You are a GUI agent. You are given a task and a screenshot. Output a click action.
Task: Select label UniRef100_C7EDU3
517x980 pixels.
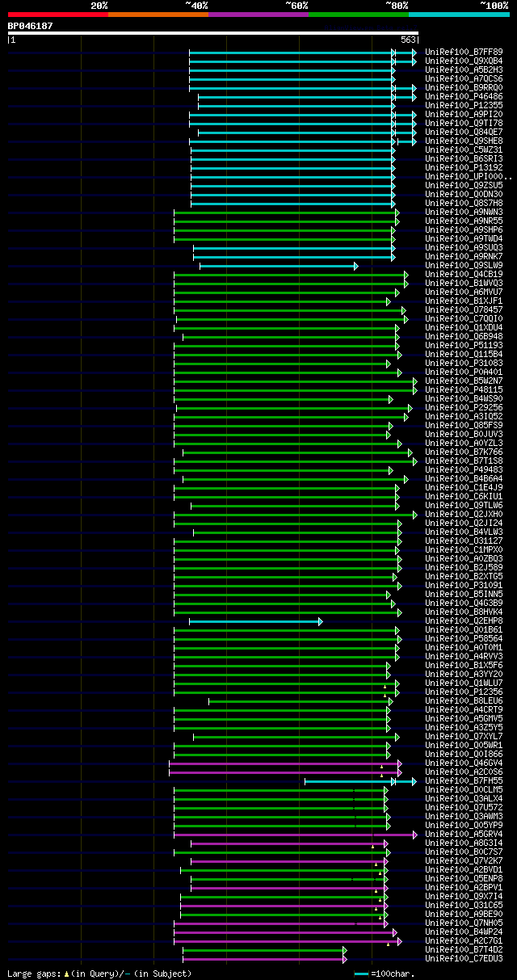coord(463,958)
